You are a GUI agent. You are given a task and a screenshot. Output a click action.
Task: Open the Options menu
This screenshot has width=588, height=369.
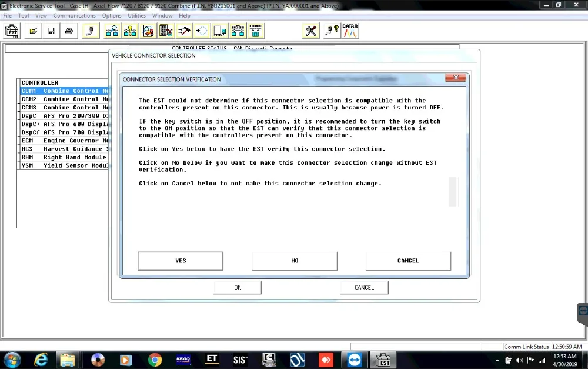(111, 15)
